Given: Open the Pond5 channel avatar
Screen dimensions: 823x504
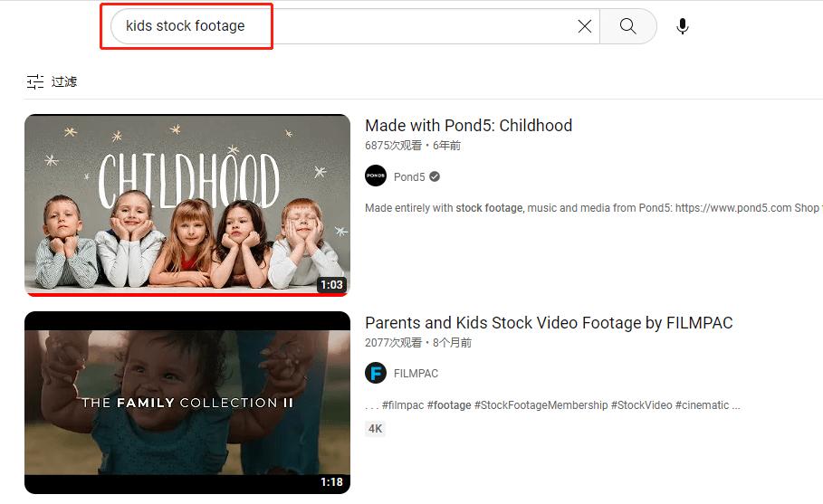Looking at the screenshot, I should coord(376,176).
